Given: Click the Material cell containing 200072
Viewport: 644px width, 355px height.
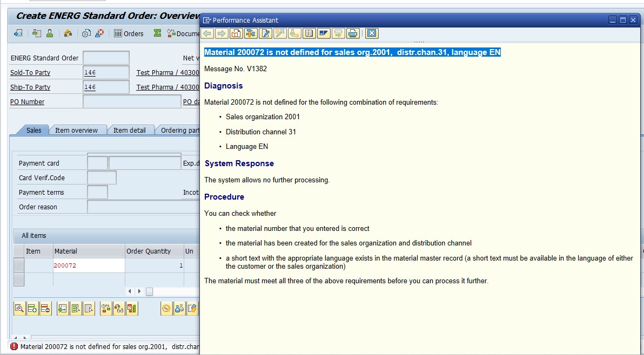Looking at the screenshot, I should coord(89,265).
